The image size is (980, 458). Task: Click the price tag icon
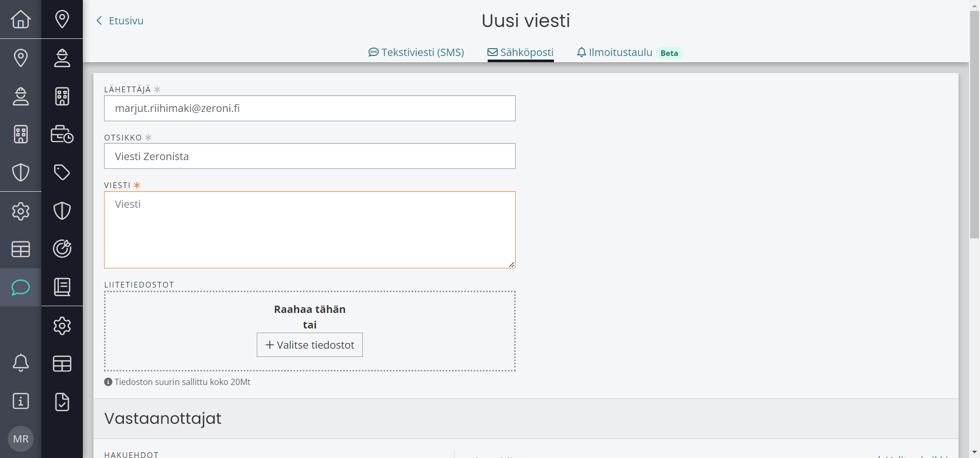(x=62, y=173)
